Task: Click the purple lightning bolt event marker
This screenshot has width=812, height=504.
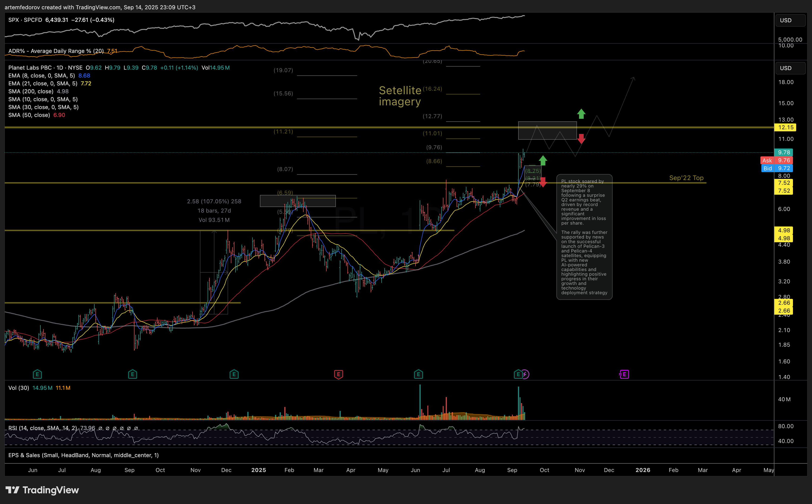Action: pos(525,374)
